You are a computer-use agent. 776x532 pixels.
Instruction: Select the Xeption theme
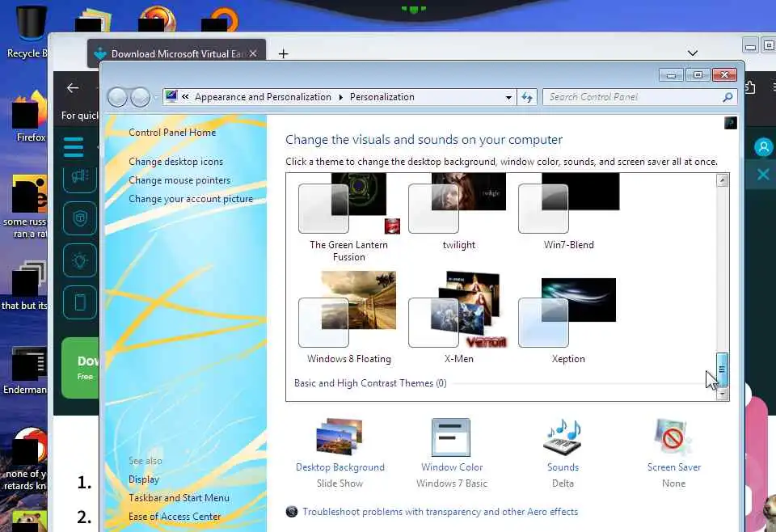pyautogui.click(x=568, y=321)
